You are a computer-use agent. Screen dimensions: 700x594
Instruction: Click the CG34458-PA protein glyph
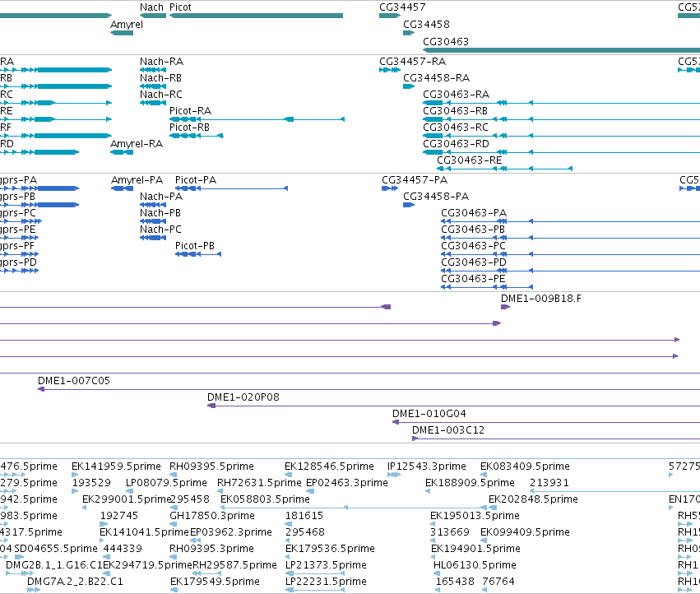409,205
